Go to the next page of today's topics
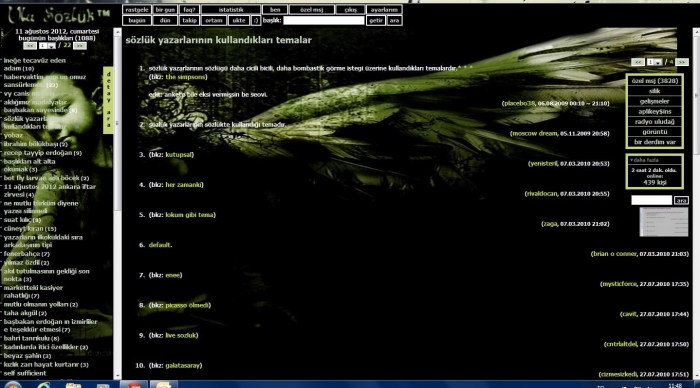The height and width of the screenshot is (388, 700). click(x=79, y=46)
